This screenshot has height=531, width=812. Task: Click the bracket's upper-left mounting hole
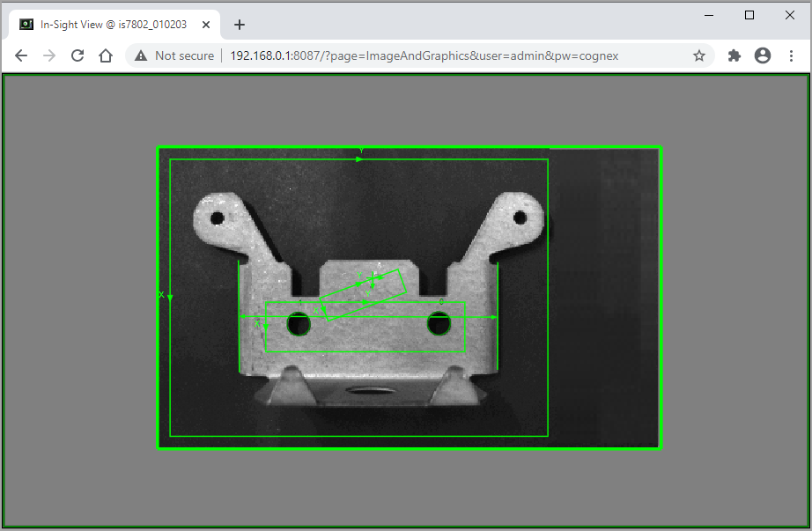216,218
